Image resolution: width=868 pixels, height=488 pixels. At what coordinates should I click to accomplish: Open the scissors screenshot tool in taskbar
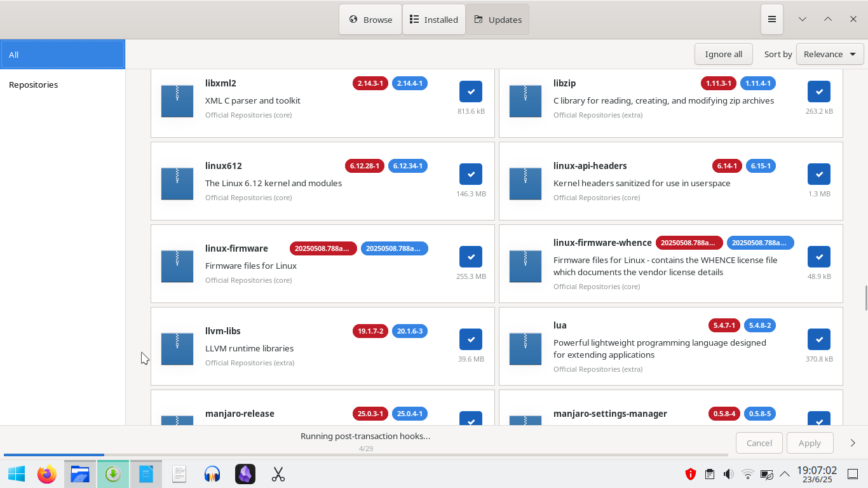(x=278, y=474)
